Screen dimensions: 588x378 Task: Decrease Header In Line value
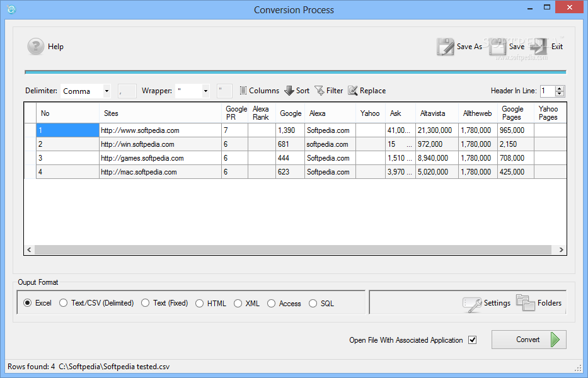click(560, 94)
